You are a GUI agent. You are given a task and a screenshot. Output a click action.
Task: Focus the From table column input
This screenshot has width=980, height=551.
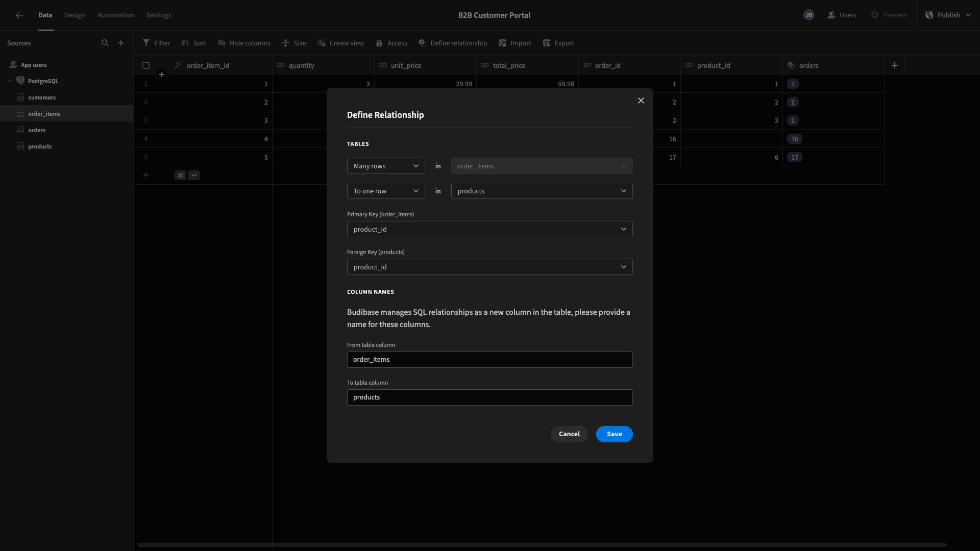[490, 360]
